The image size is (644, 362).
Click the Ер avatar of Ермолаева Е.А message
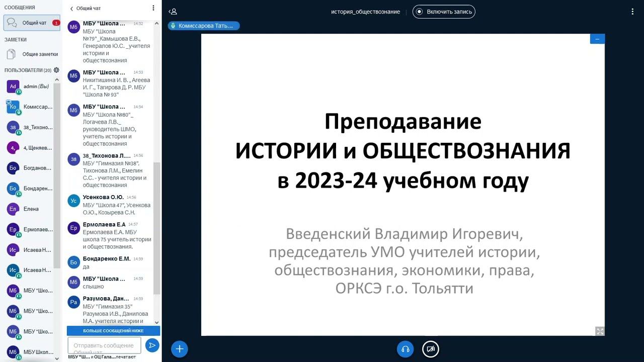pos(74,228)
